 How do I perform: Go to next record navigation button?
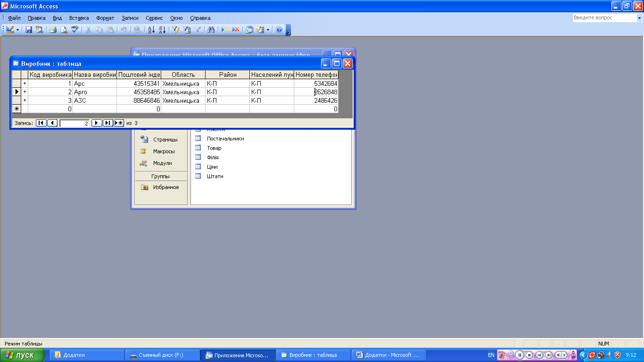(x=97, y=123)
